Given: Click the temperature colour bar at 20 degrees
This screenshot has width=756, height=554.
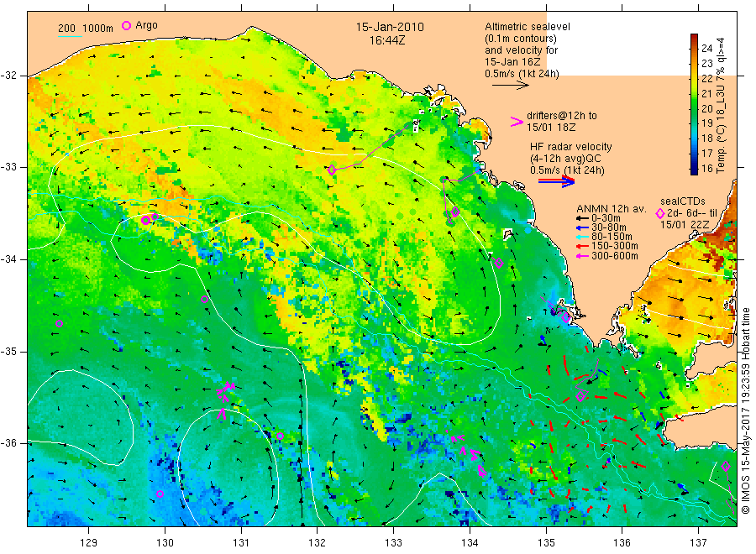Looking at the screenshot, I should pyautogui.click(x=695, y=108).
